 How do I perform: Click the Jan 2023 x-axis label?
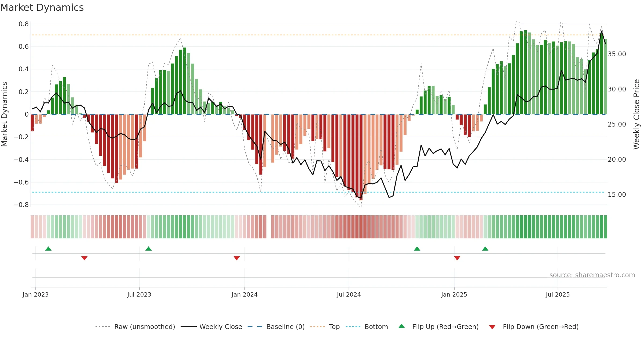[x=36, y=294]
